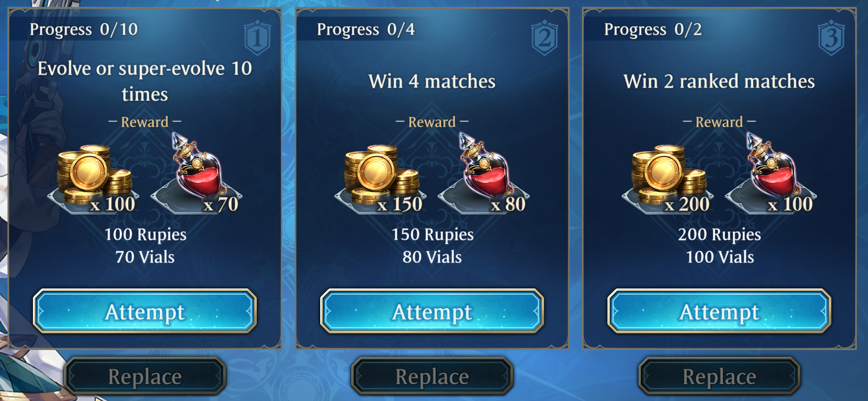Replace the Win 2 ranked matches mission
The height and width of the screenshot is (401, 868).
point(719,376)
